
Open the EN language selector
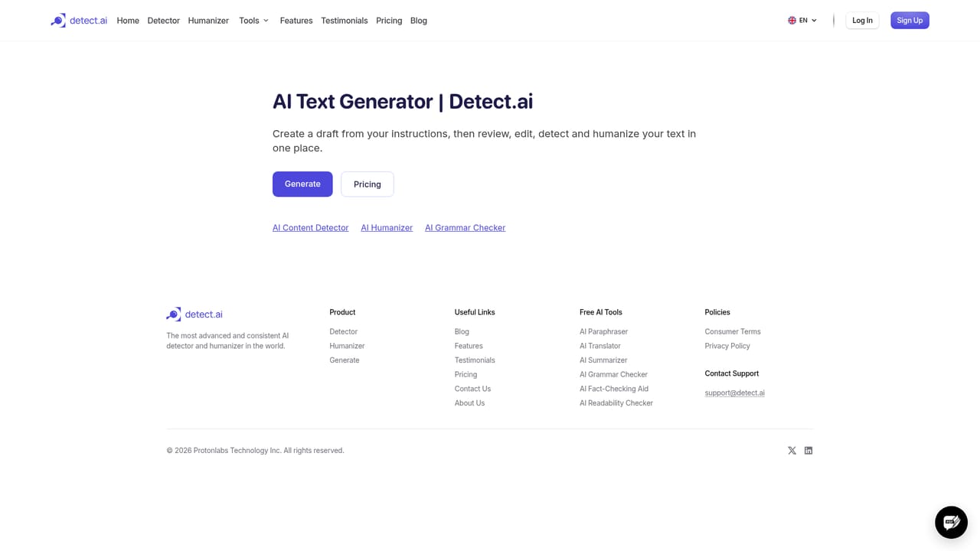click(x=802, y=21)
